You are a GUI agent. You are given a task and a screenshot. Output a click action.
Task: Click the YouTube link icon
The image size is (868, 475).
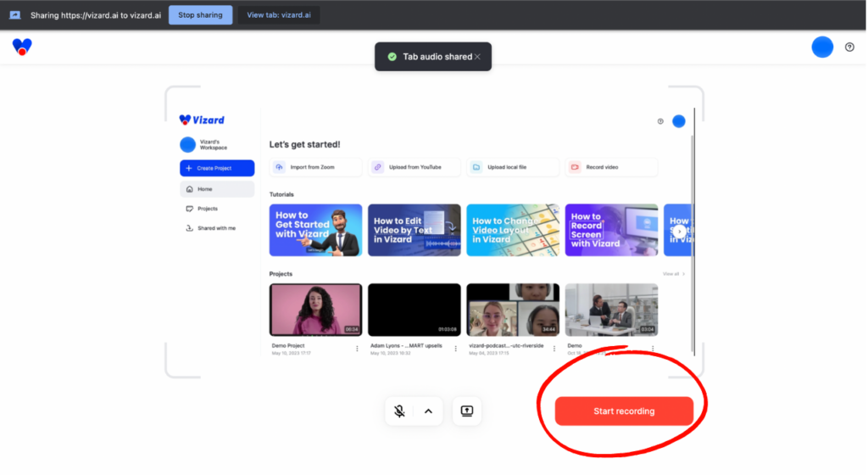377,167
